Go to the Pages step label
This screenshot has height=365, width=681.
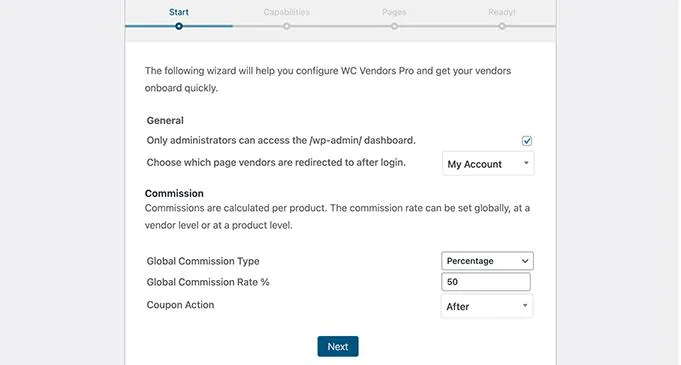[x=394, y=12]
